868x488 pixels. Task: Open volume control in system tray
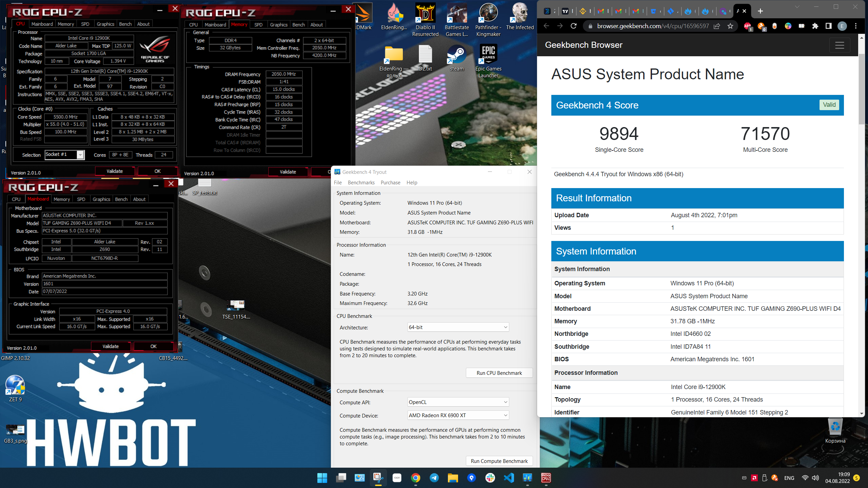pyautogui.click(x=815, y=478)
